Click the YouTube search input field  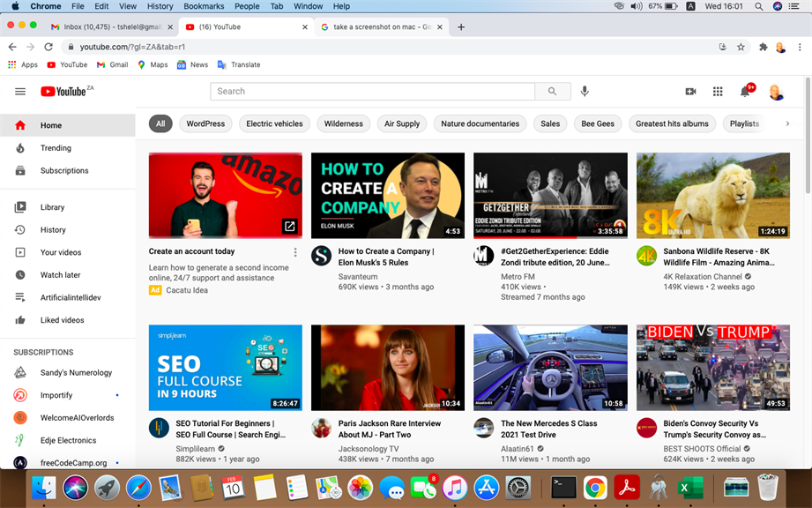(372, 92)
